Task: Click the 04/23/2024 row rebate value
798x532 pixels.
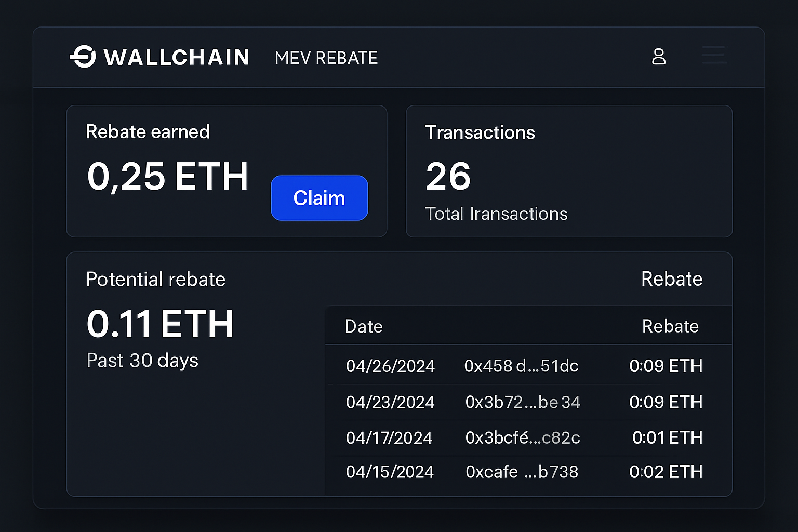Action: [667, 402]
